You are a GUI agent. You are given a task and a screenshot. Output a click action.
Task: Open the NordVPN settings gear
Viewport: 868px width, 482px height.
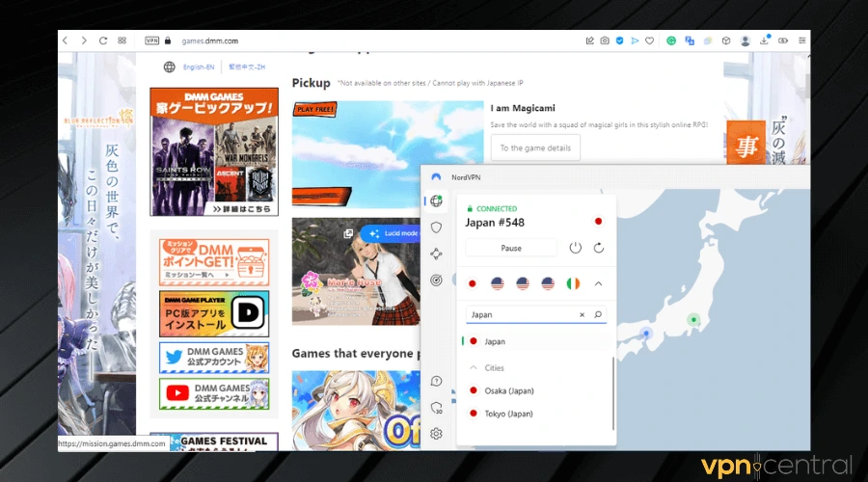(x=436, y=434)
